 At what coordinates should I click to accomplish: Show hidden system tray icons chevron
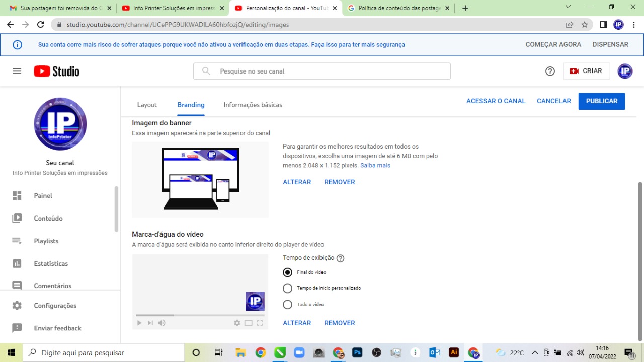pos(534,353)
